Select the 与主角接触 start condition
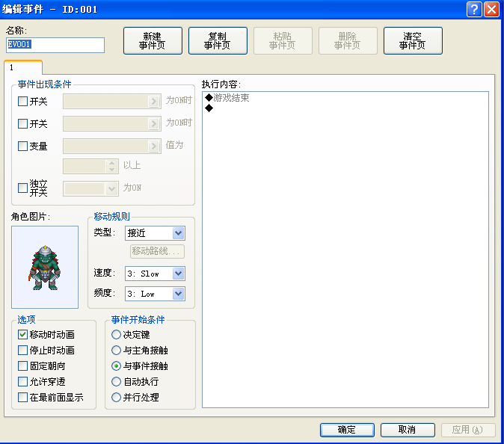The height and width of the screenshot is (444, 504). pyautogui.click(x=116, y=350)
